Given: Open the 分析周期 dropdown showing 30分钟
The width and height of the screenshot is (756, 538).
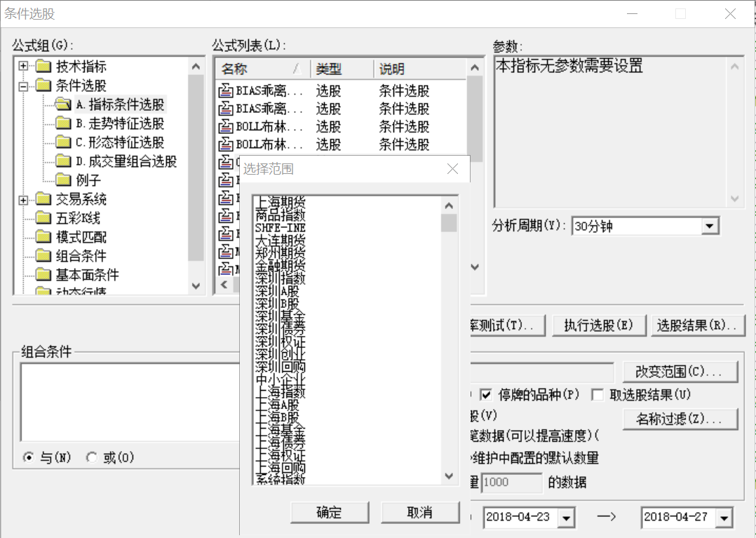Looking at the screenshot, I should coord(709,226).
